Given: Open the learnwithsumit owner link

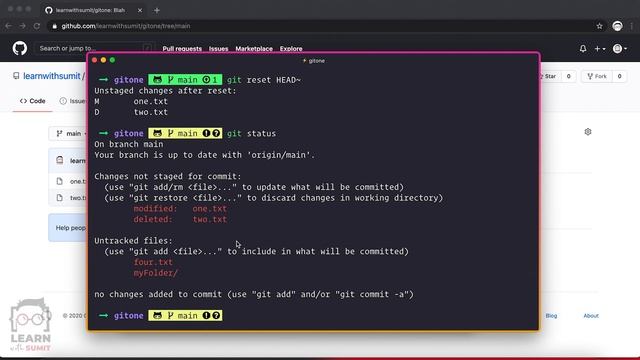Looking at the screenshot, I should click(52, 76).
